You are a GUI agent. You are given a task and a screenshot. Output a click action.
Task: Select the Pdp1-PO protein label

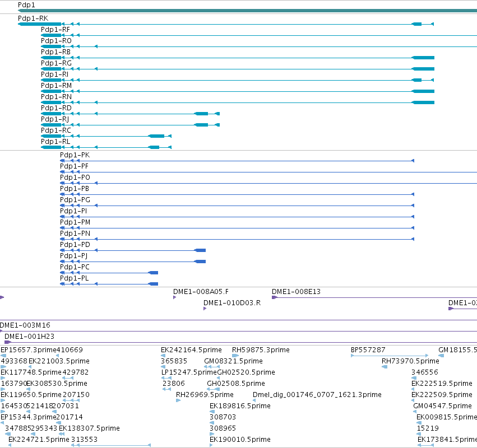[75, 178]
